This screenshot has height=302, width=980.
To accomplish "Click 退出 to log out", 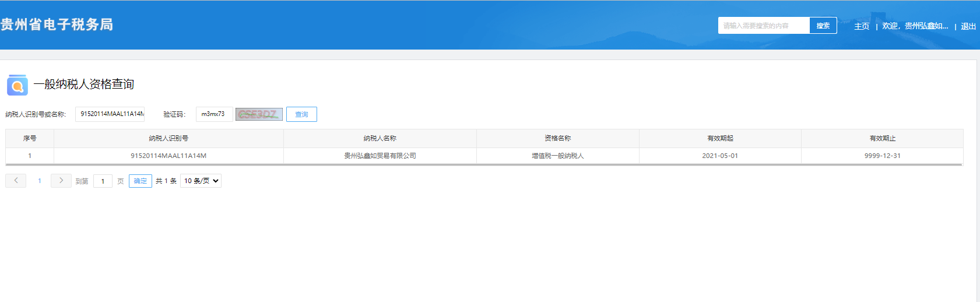I will (968, 26).
